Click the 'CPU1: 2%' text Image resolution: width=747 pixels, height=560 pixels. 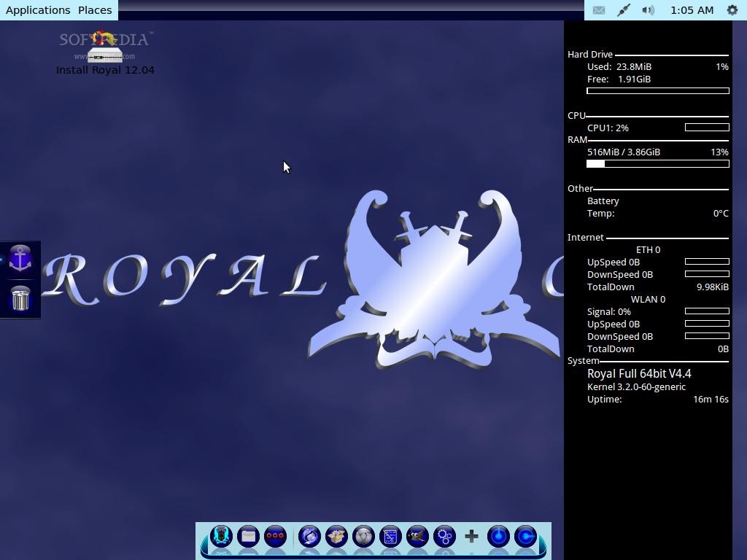608,128
